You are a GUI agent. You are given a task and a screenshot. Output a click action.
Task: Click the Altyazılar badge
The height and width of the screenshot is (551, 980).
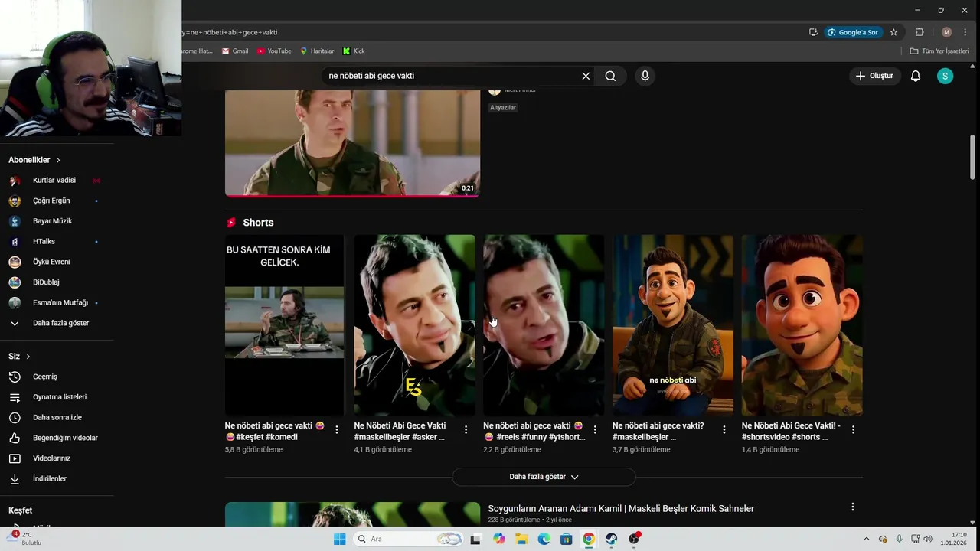503,108
